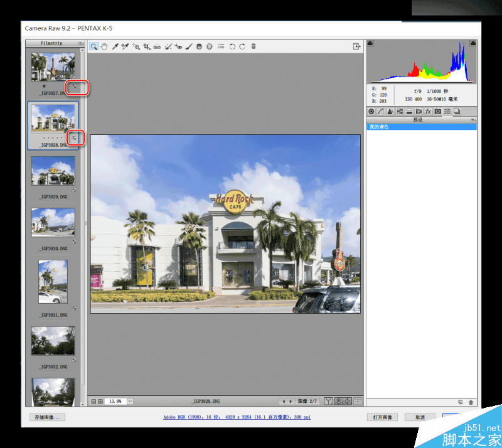
Task: Select thumbnail _IGP3927.DNG in filmstrip
Action: tap(53, 67)
